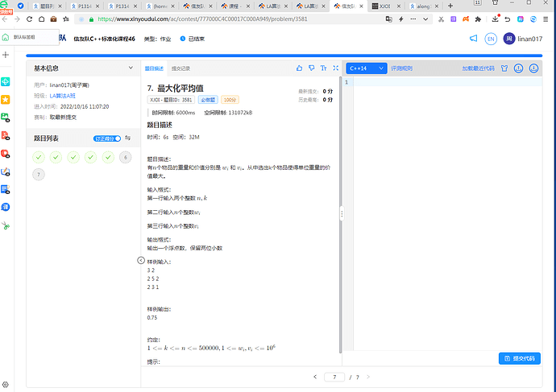Click the 100分 badge
556x392 pixels.
[230, 100]
